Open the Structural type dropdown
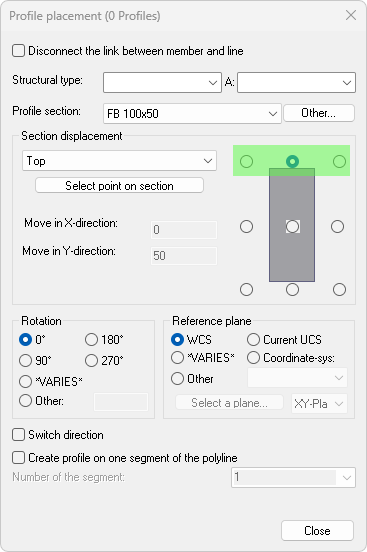367x552 pixels. (162, 83)
